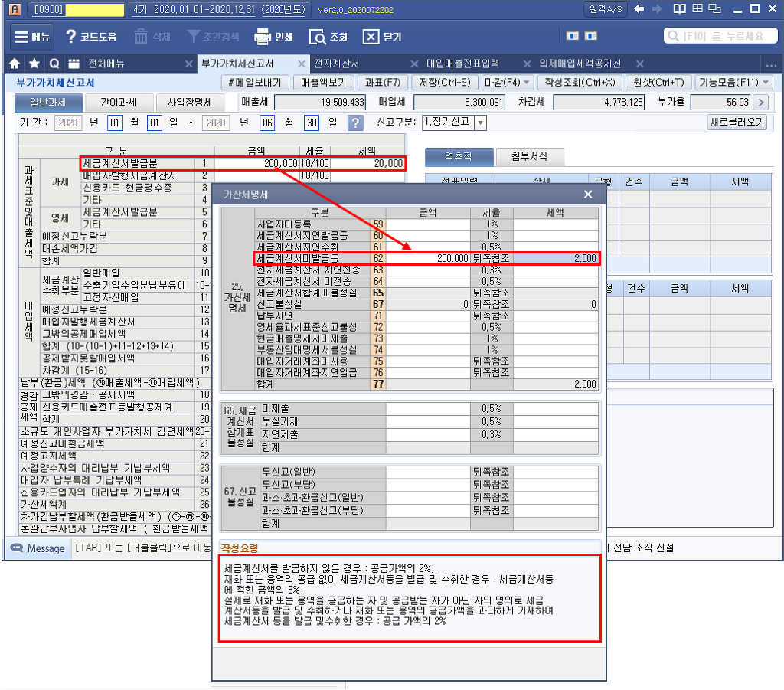Click the app logo icon in the title bar

click(x=15, y=9)
